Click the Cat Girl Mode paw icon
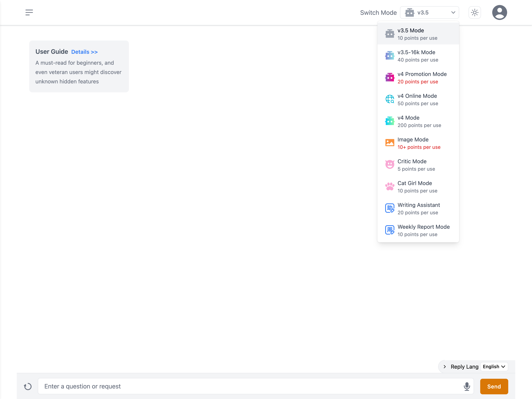This screenshot has width=532, height=399. tap(390, 186)
